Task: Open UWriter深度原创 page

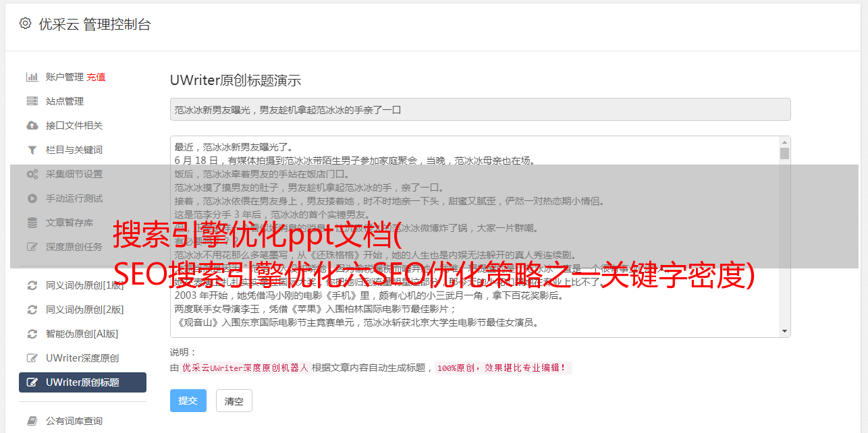Action: (82, 358)
